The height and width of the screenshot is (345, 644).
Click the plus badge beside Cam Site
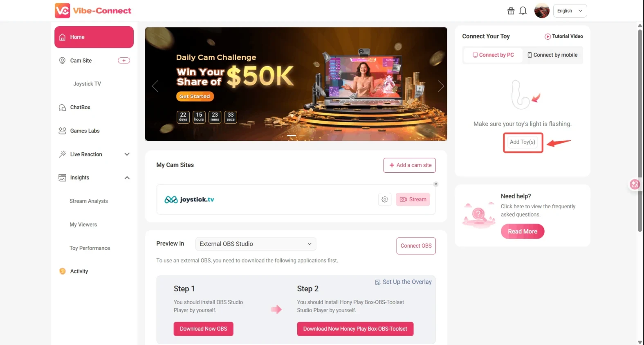pos(124,61)
